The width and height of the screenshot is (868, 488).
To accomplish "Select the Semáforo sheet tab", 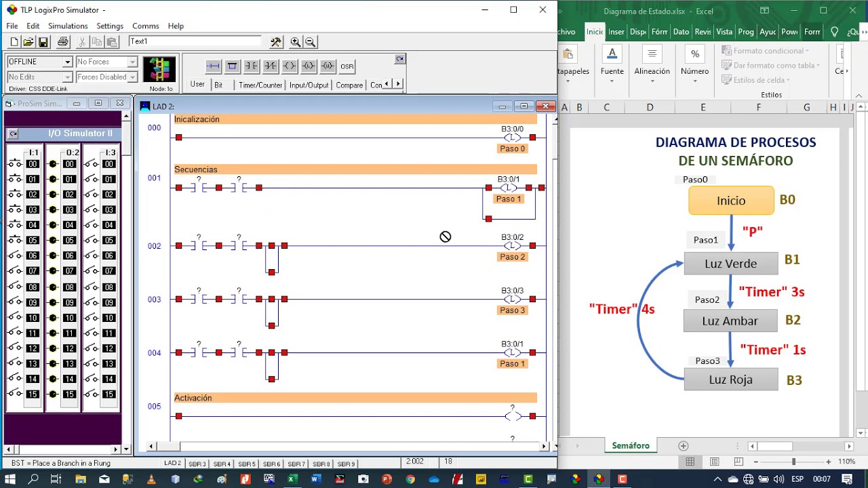I will click(631, 446).
